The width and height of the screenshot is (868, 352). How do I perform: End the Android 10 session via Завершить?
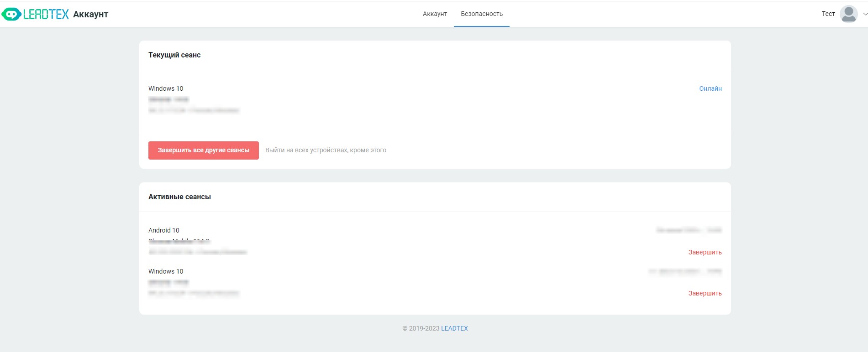click(x=705, y=252)
